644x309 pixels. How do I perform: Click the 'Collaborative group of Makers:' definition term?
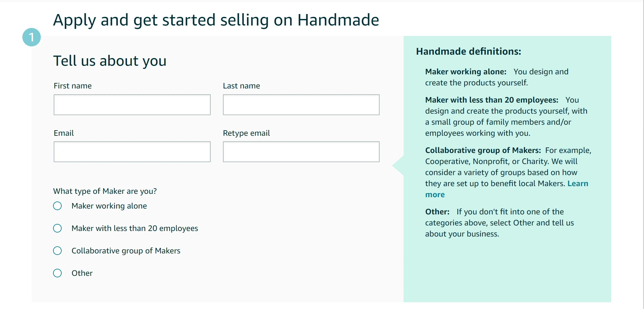[x=483, y=150]
